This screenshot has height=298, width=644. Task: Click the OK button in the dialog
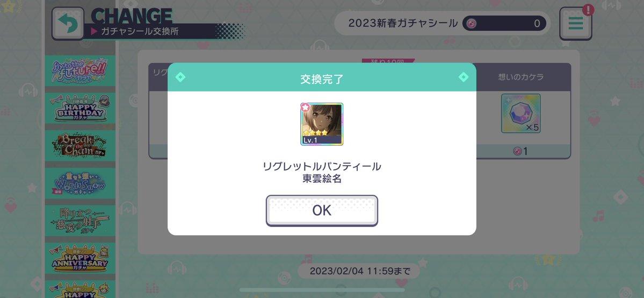pos(322,210)
